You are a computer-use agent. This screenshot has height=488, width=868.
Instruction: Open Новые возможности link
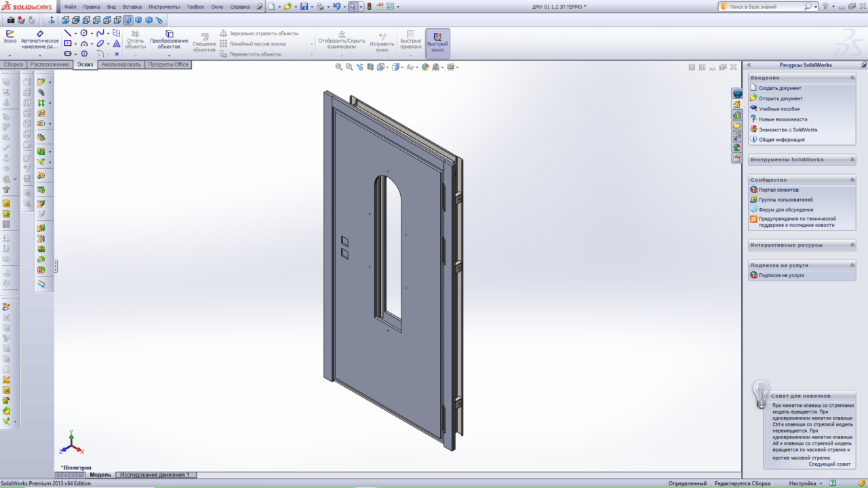pos(783,119)
